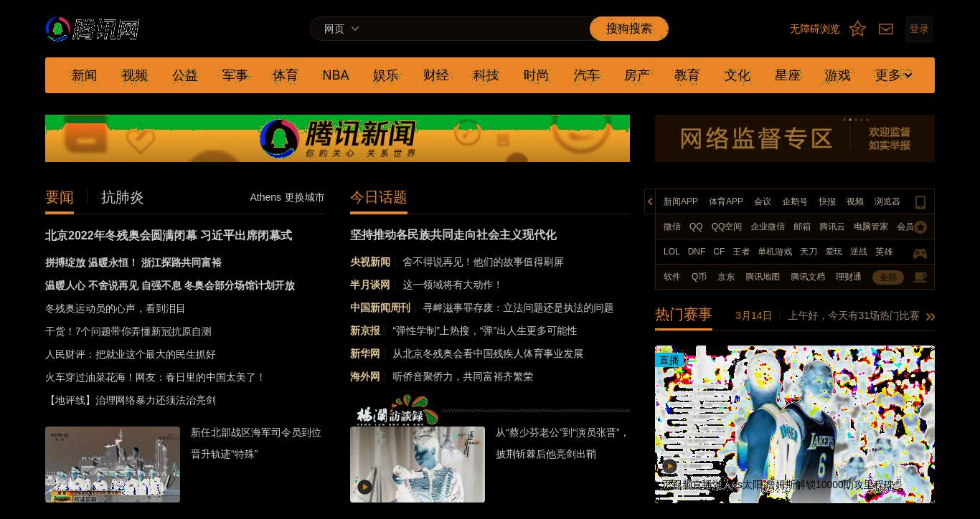The image size is (980, 519).
Task: Open 英雄 link in games row
Action: click(884, 252)
